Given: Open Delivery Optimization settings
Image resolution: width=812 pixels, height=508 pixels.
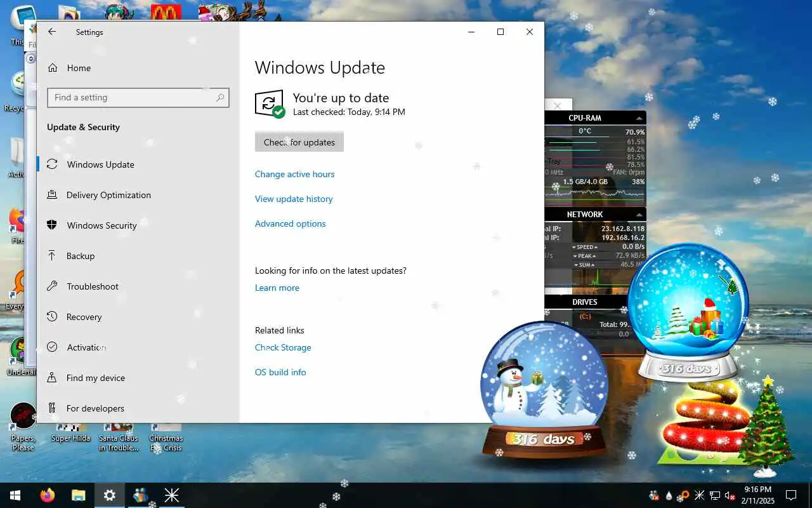Looking at the screenshot, I should [108, 195].
